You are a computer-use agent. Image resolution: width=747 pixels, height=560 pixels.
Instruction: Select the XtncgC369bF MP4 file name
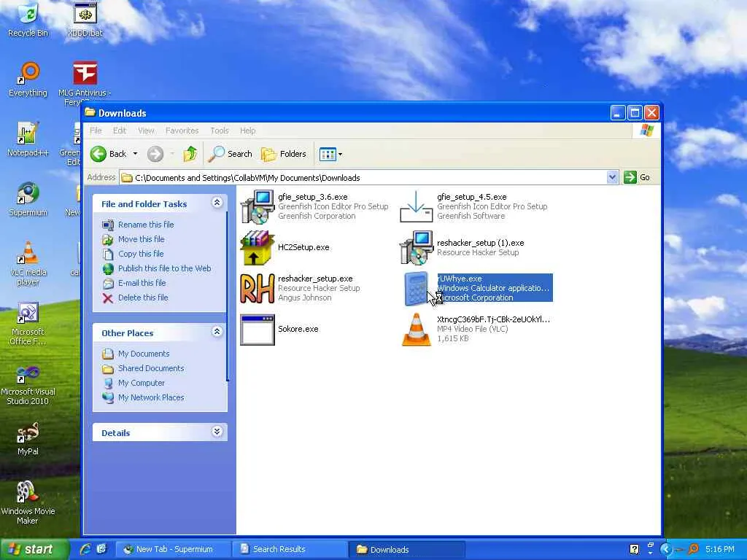[493, 319]
